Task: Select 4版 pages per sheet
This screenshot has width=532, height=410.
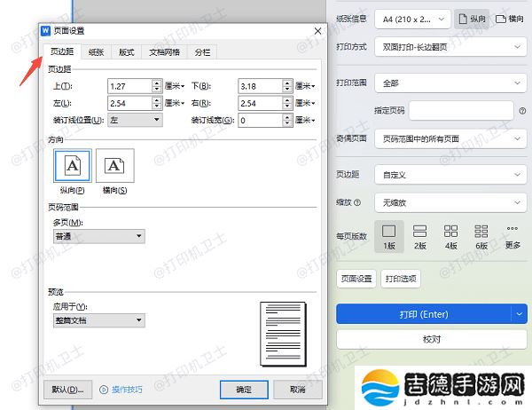Action: [x=451, y=237]
